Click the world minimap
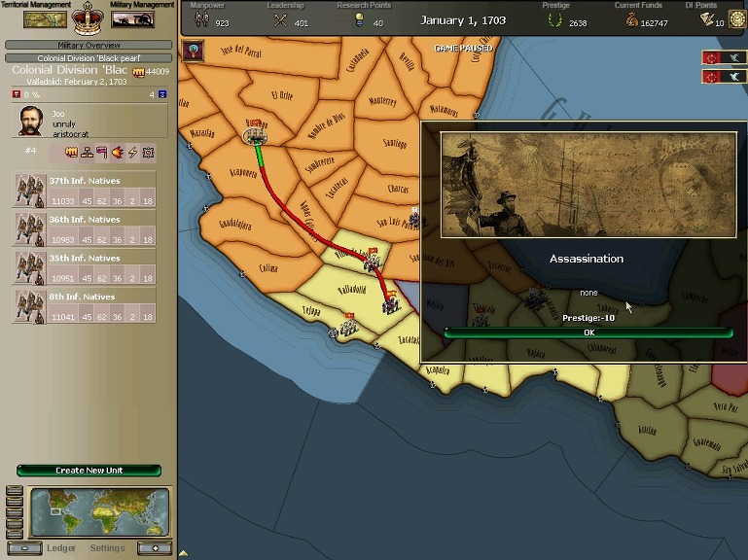 click(99, 511)
